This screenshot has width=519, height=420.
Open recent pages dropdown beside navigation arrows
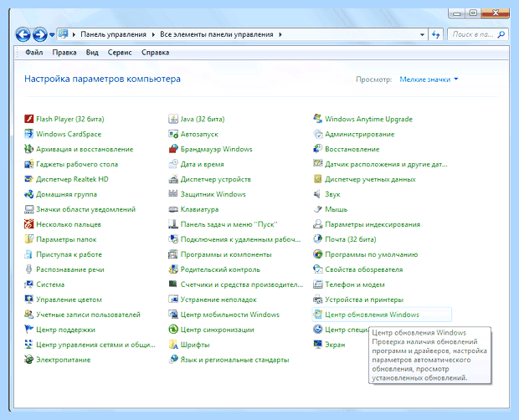coord(52,35)
